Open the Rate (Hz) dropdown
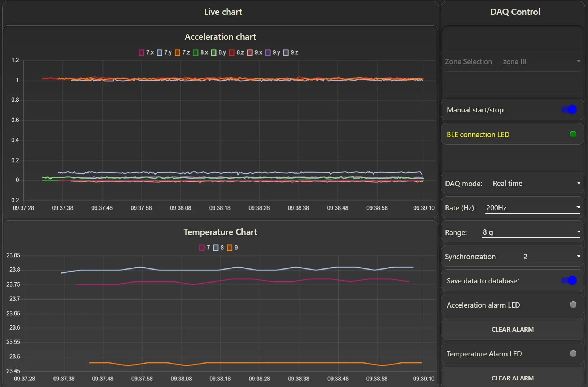Image resolution: width=588 pixels, height=387 pixels. click(x=533, y=208)
